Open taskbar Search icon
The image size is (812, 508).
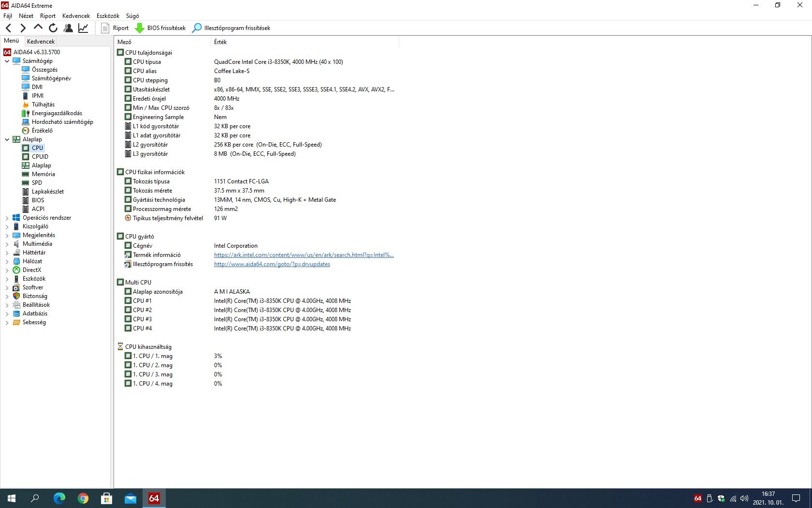pos(35,498)
